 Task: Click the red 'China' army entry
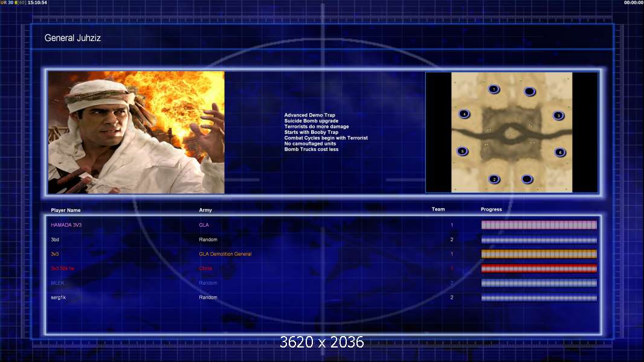[x=205, y=268]
